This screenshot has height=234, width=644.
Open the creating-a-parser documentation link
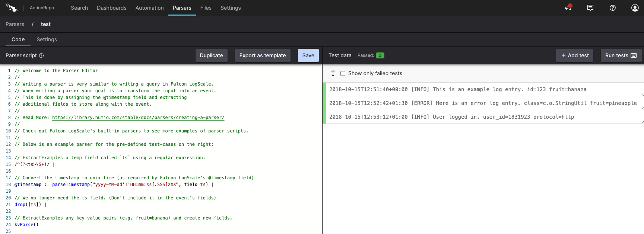coord(138,118)
